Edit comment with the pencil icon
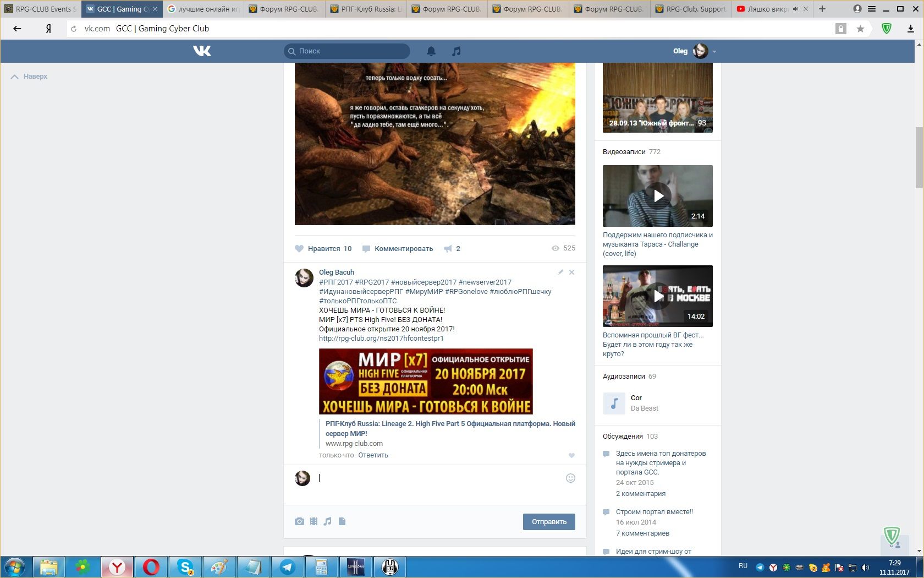This screenshot has height=578, width=924. tap(560, 272)
